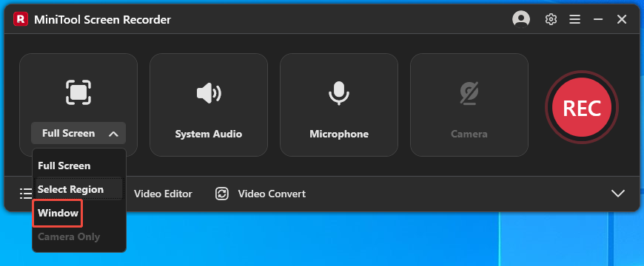Open the Video Editor tool
Image resolution: width=644 pixels, height=266 pixels.
[x=163, y=194]
